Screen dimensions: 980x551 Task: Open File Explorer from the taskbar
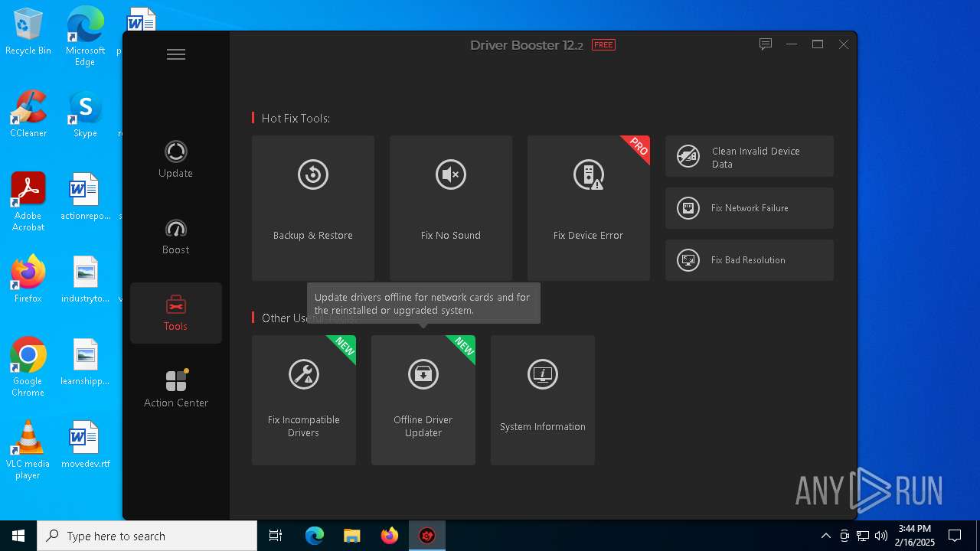352,536
